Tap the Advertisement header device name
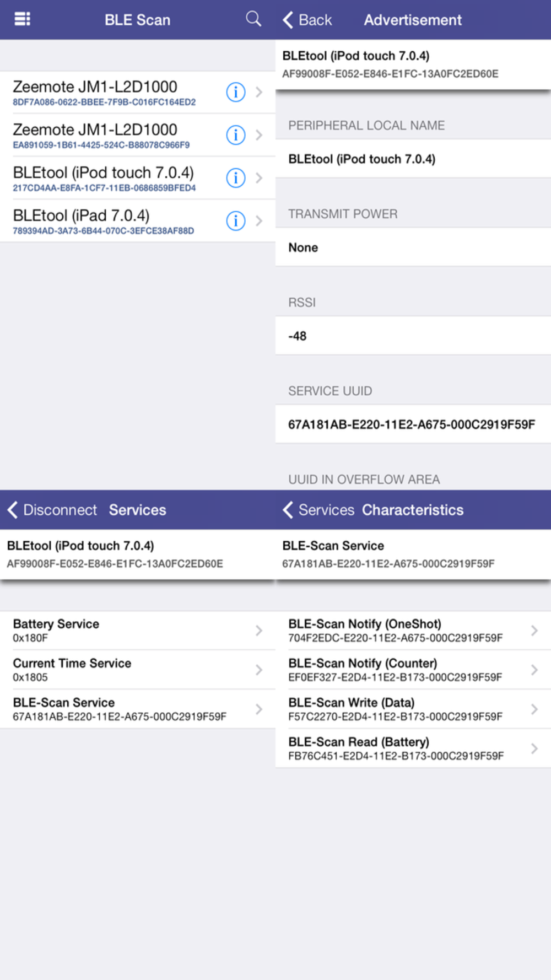 coord(356,56)
